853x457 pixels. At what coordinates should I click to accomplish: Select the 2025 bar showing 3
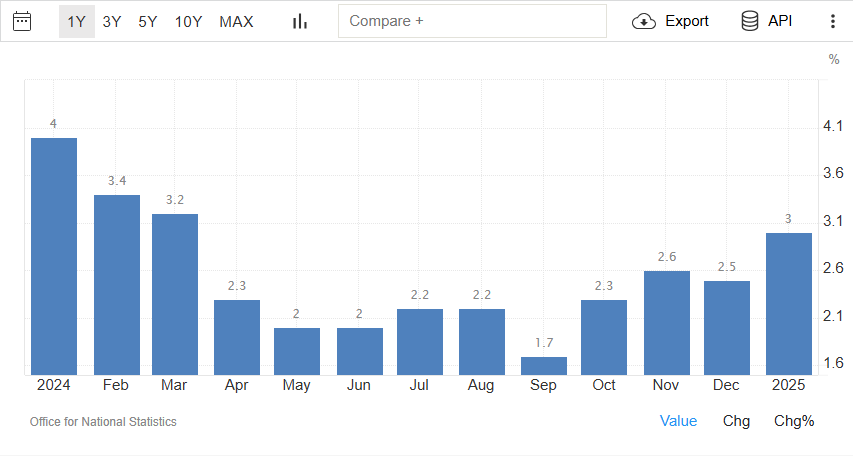coord(789,304)
